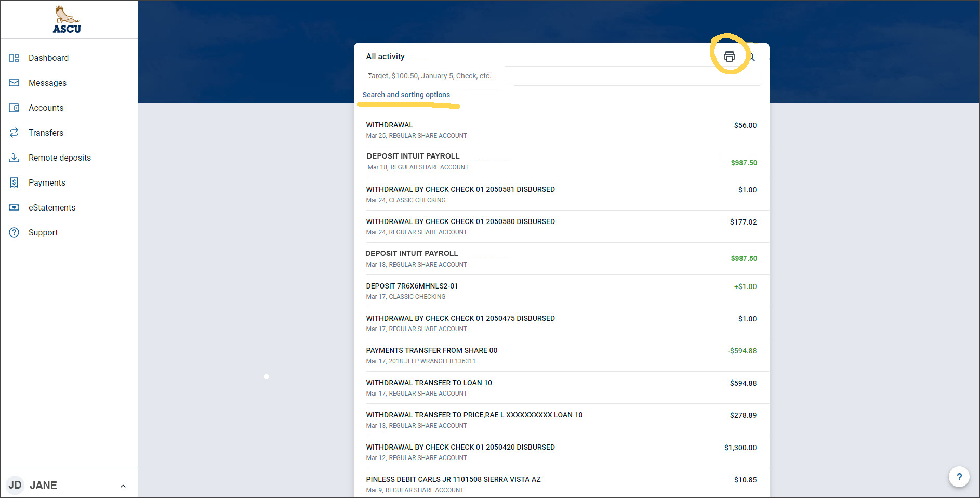This screenshot has height=498, width=980.
Task: Open eStatements page
Action: pos(52,207)
